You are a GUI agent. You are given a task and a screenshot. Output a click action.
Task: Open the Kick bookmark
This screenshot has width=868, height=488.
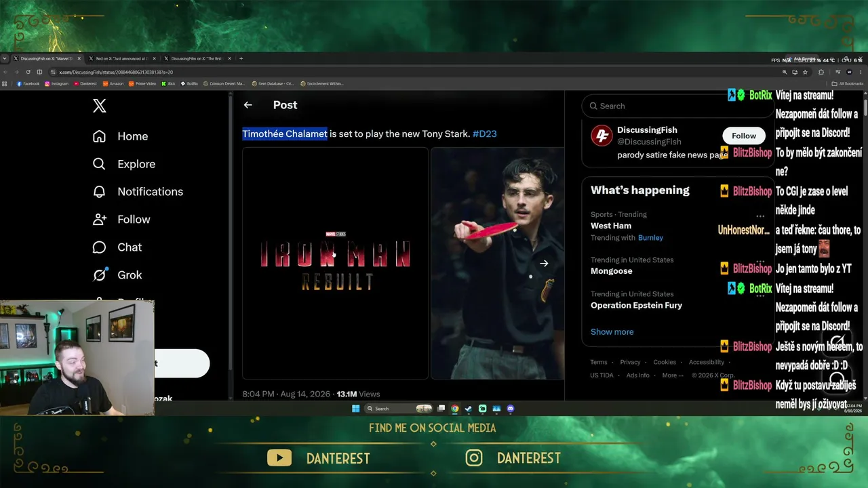pos(168,84)
